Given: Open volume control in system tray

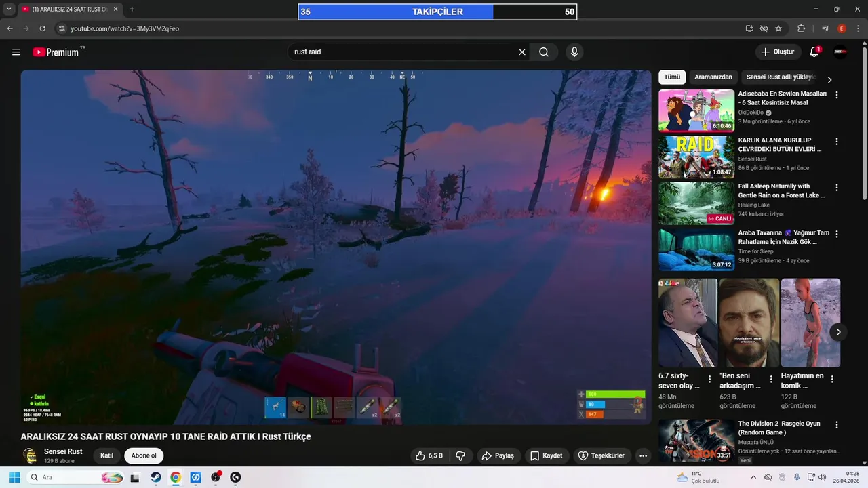Looking at the screenshot, I should click(822, 477).
